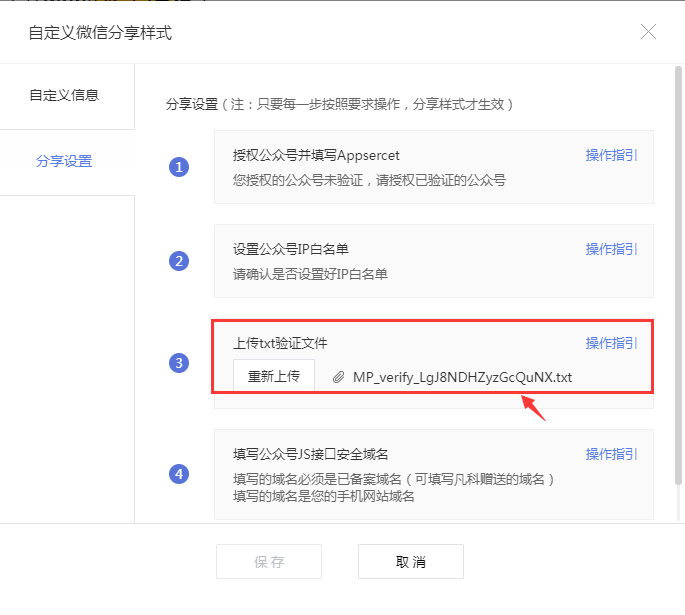Click the 请确认是否设置好IP白名单 text
This screenshot has width=685, height=615.
point(310,274)
